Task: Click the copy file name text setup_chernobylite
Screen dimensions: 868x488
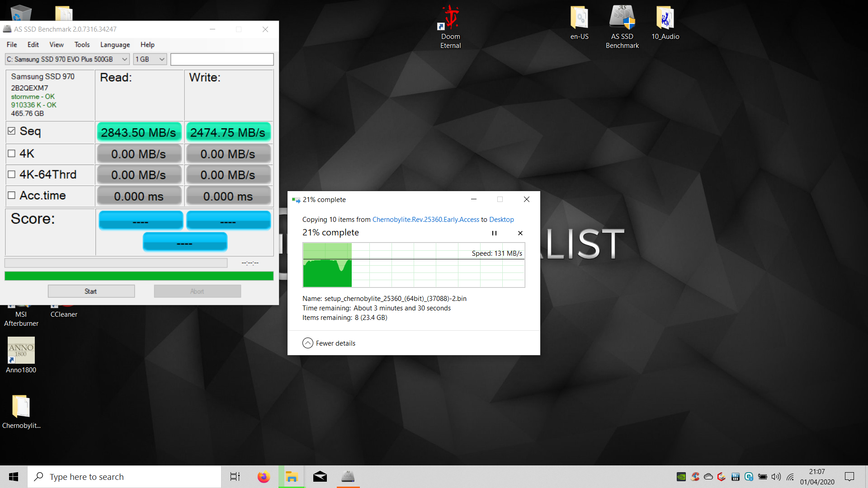Action: click(x=395, y=299)
